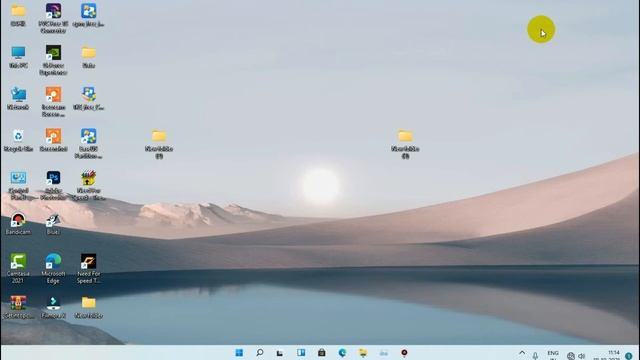Select the Control Panel desktop icon

pyautogui.click(x=18, y=185)
